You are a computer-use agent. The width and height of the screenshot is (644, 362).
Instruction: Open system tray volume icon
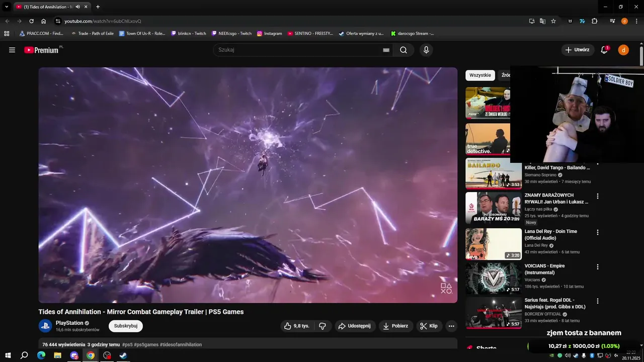tap(568, 355)
